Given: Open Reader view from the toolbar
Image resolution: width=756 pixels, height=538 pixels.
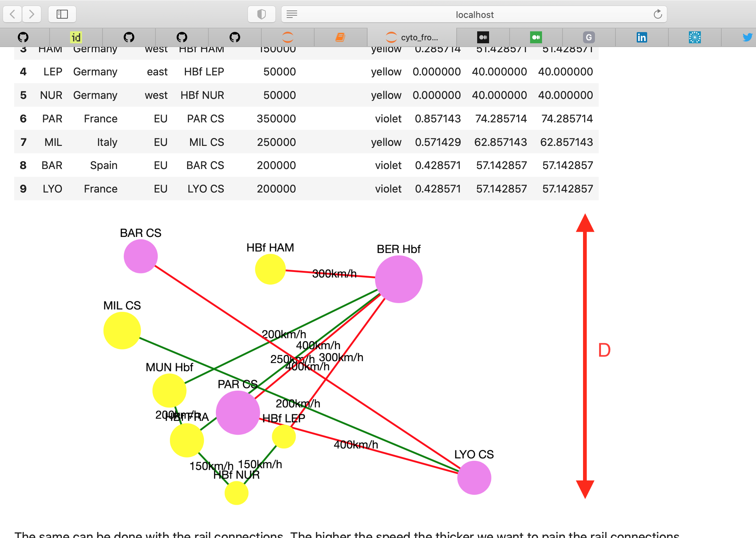Looking at the screenshot, I should (292, 14).
